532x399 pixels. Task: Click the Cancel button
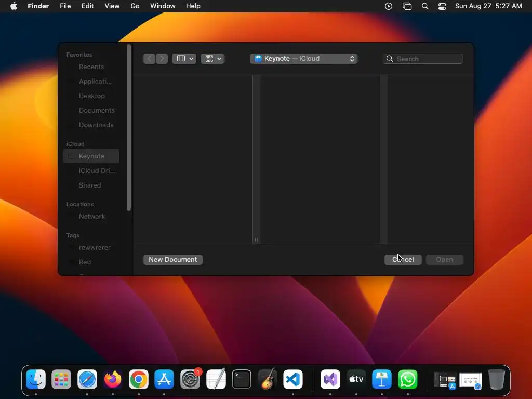[403, 260]
